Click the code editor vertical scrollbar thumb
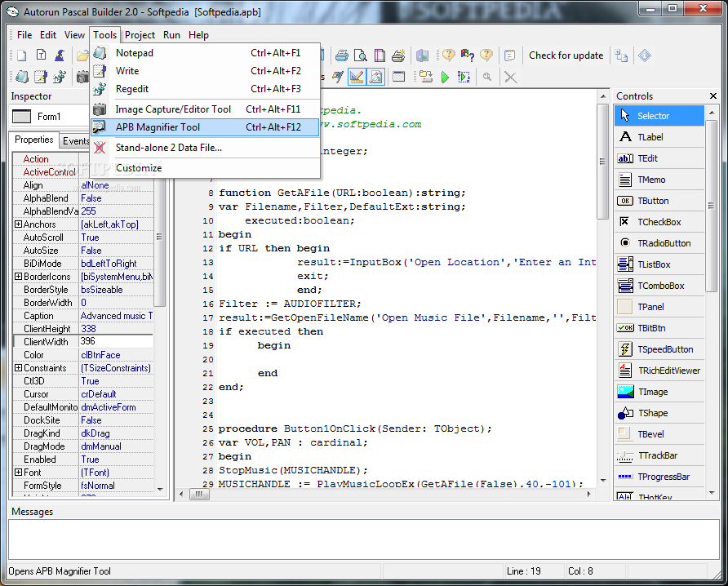The height and width of the screenshot is (586, 728). (602, 161)
